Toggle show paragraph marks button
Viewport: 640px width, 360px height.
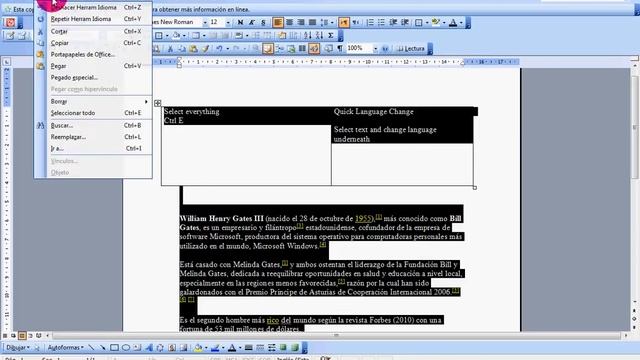click(x=340, y=49)
